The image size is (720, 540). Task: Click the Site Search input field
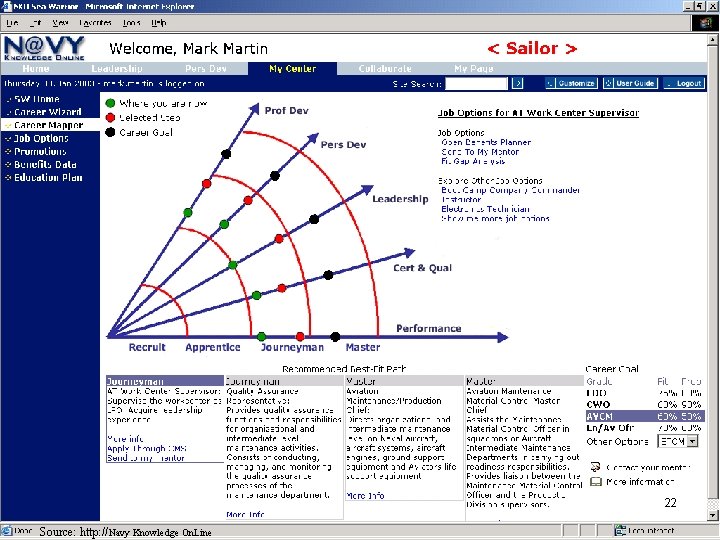(477, 83)
